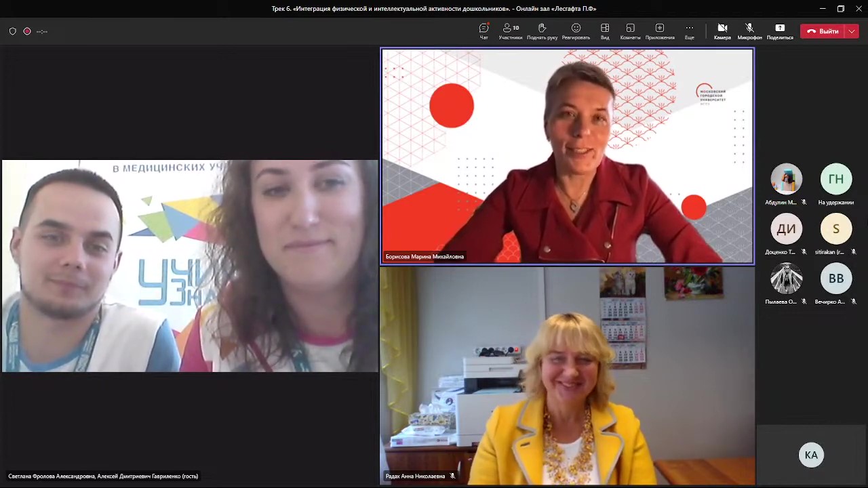Click the KA self-view avatar

coord(811,455)
